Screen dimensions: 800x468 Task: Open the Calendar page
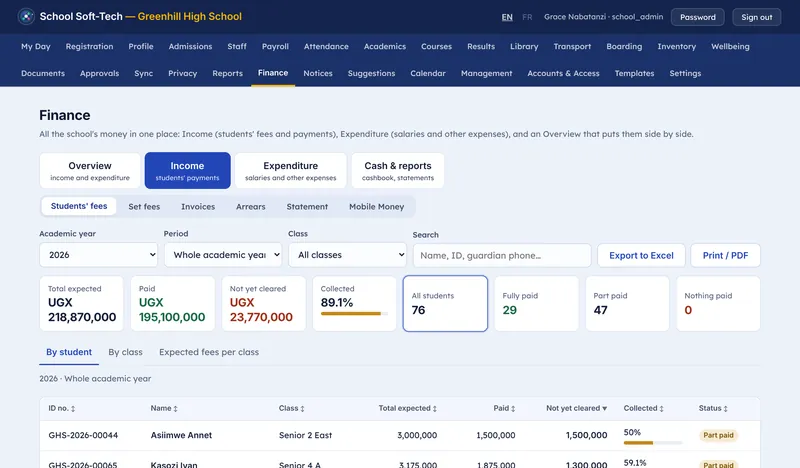[428, 73]
